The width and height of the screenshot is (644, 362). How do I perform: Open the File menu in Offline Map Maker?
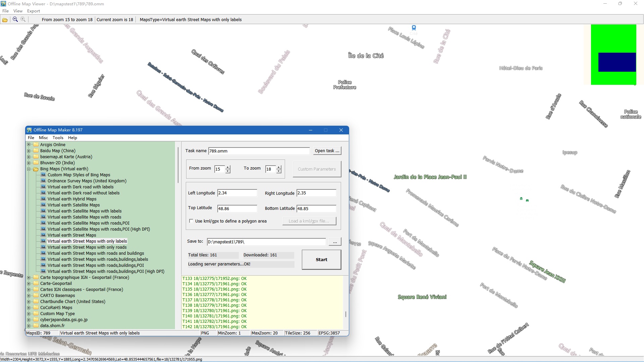[x=31, y=137]
